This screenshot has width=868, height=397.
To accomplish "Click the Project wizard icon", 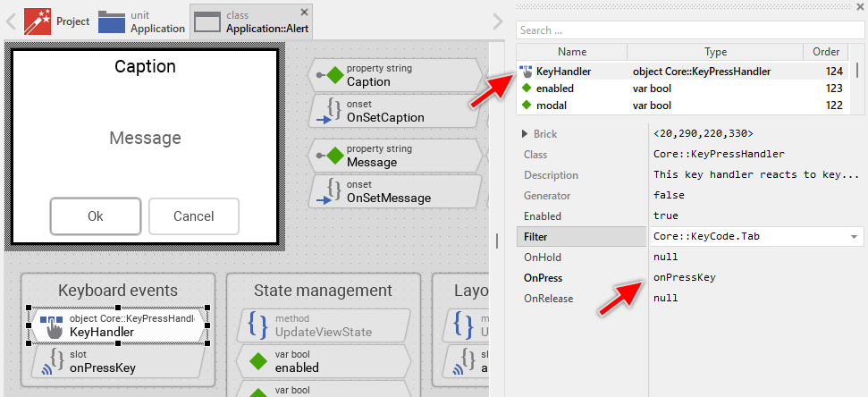I will [38, 19].
